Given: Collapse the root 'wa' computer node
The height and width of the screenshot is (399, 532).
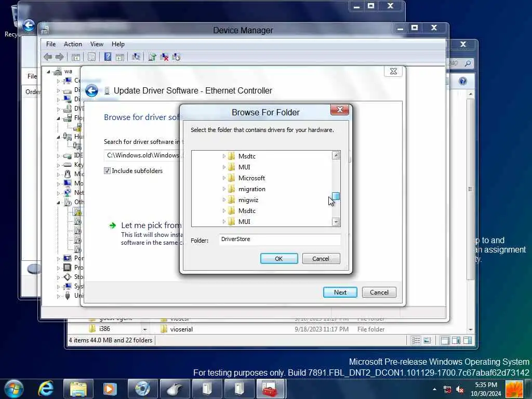Looking at the screenshot, I should coord(48,72).
